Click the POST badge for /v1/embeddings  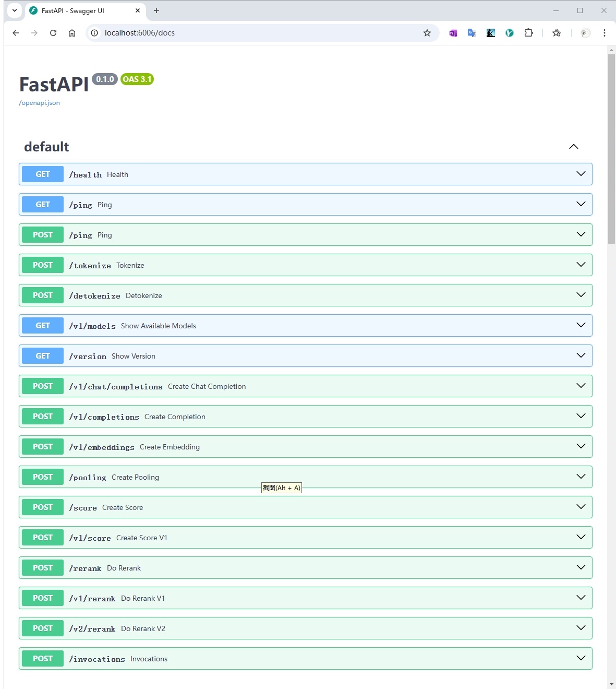click(x=43, y=447)
